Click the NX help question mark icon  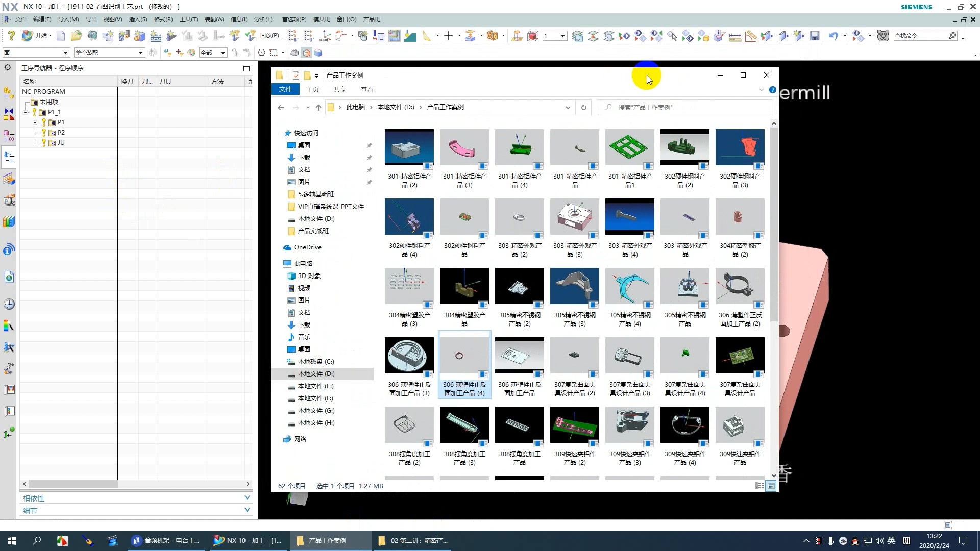coord(11,35)
